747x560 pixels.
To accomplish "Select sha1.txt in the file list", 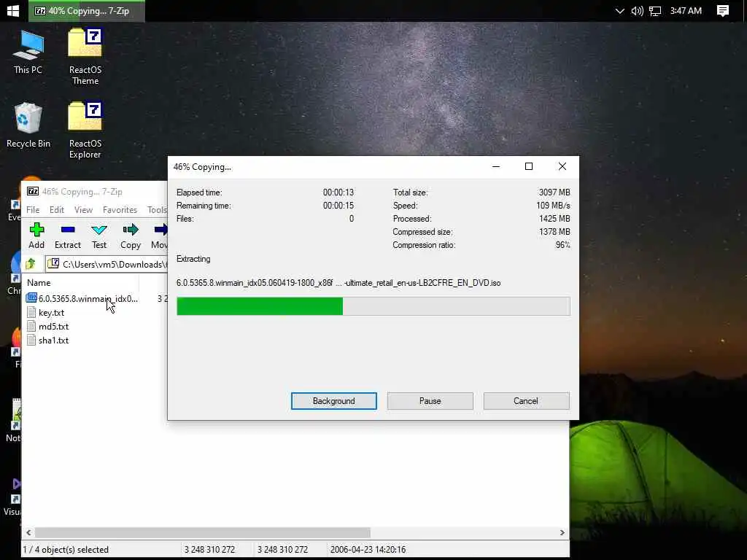I will tap(53, 340).
